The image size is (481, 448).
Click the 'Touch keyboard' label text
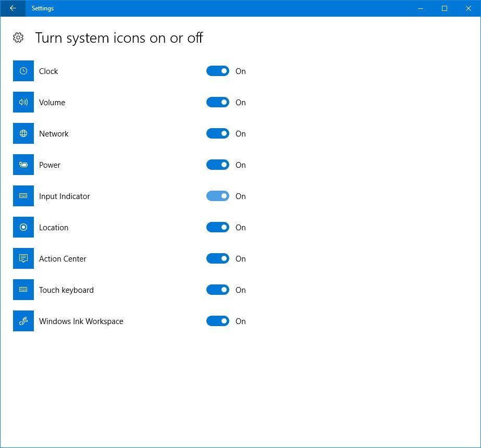(66, 290)
